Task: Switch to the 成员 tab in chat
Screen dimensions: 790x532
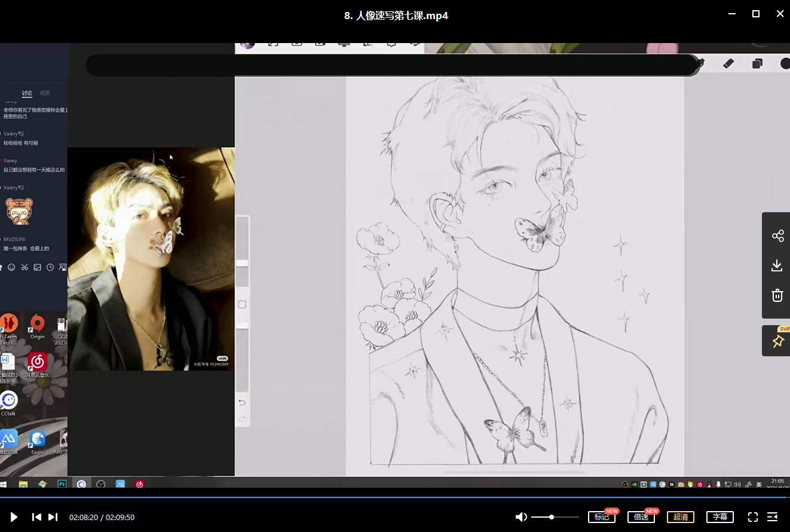Action: 45,93
